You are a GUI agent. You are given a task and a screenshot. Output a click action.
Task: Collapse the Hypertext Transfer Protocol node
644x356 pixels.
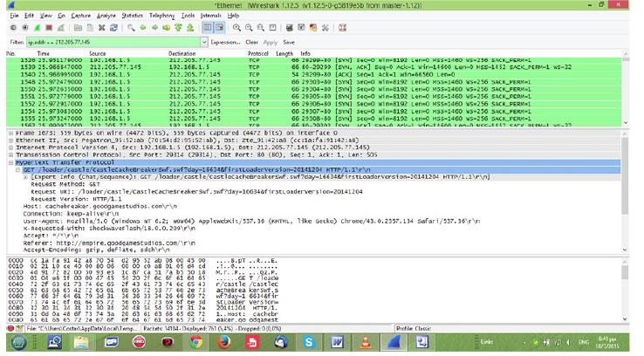[x=11, y=162]
